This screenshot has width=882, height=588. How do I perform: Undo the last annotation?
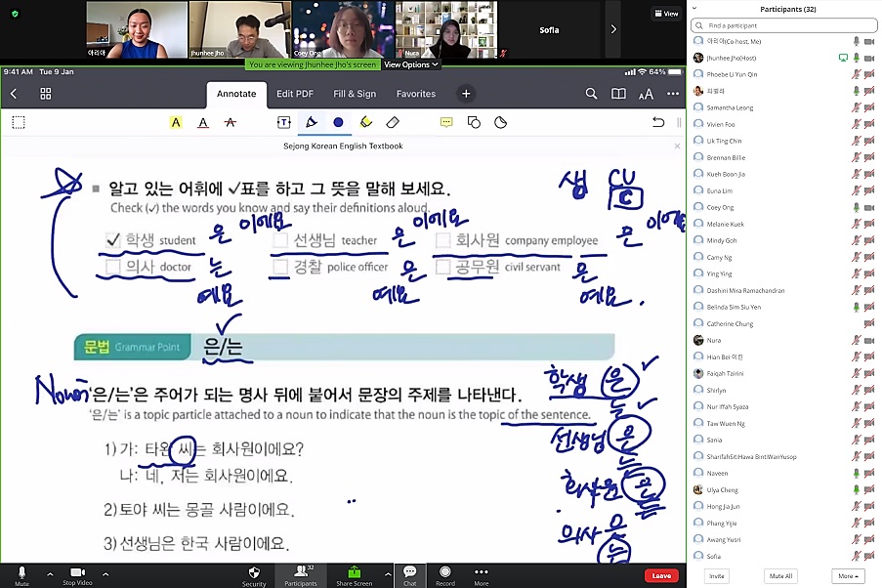658,121
